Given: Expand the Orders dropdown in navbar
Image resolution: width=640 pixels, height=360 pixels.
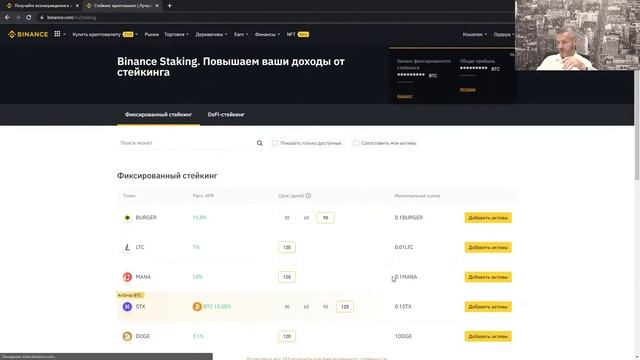Looking at the screenshot, I should (x=504, y=34).
